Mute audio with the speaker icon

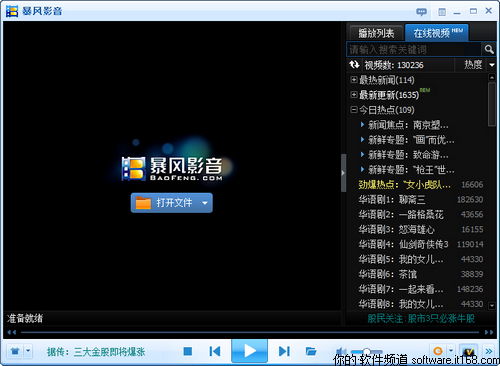341,351
